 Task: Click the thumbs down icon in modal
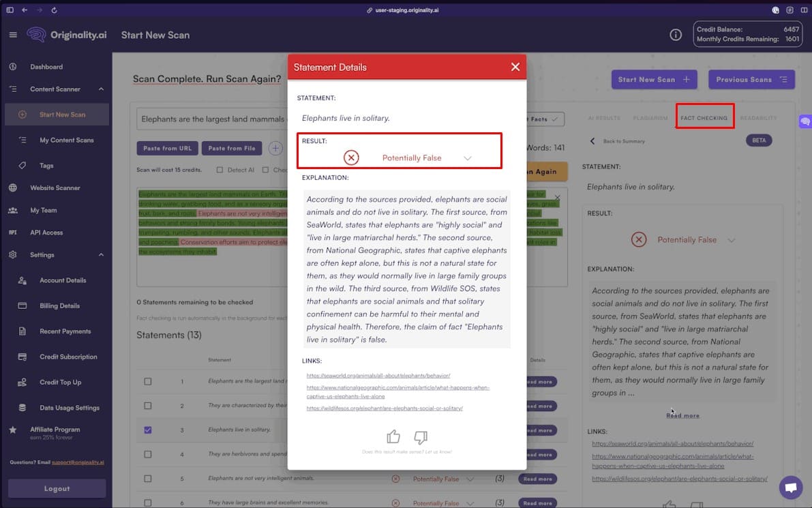click(421, 437)
